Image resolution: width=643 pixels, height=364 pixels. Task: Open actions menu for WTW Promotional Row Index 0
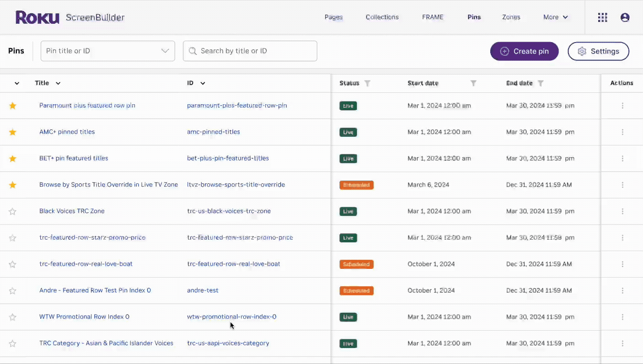[622, 317]
